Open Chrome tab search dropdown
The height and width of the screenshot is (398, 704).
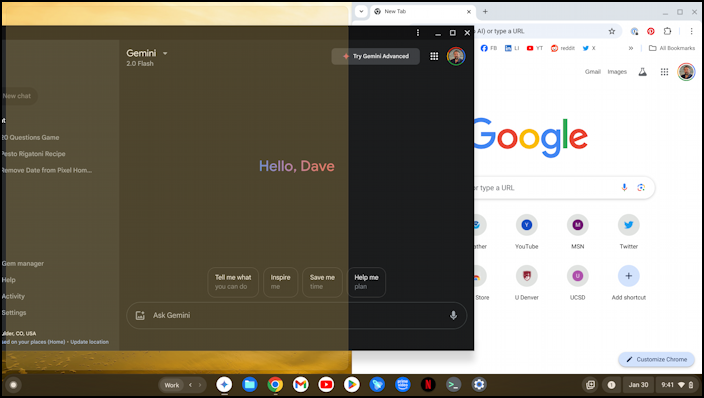(361, 12)
